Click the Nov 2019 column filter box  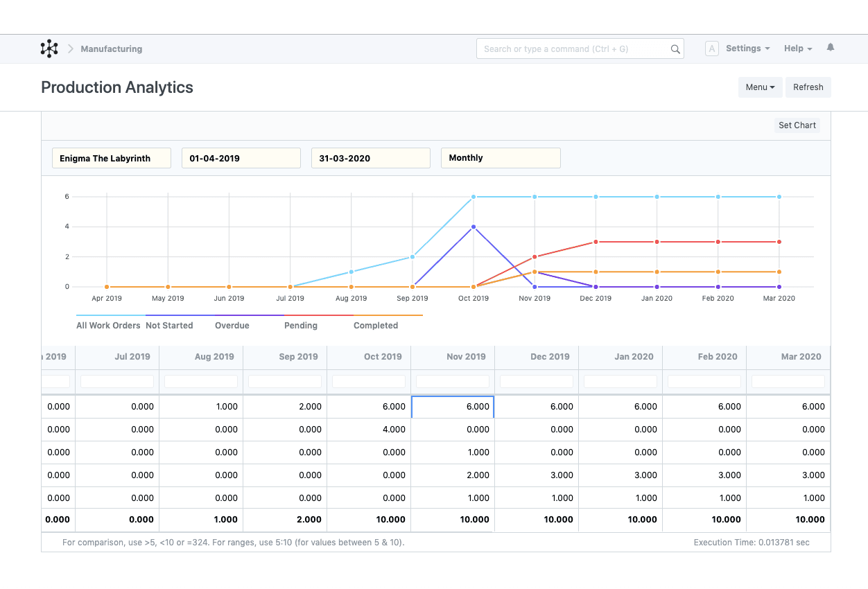453,381
